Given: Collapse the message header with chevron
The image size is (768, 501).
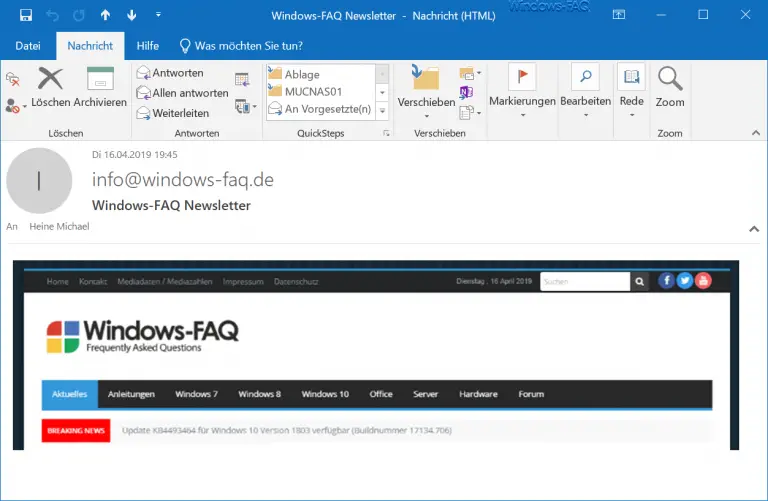Looking at the screenshot, I should pyautogui.click(x=754, y=229).
